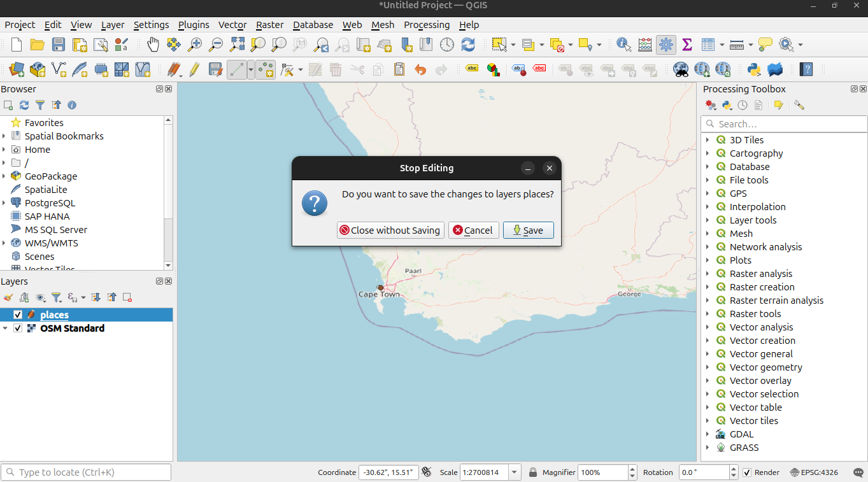This screenshot has width=868, height=482.
Task: Click the Toggle Editing pencil icon
Action: tap(194, 69)
